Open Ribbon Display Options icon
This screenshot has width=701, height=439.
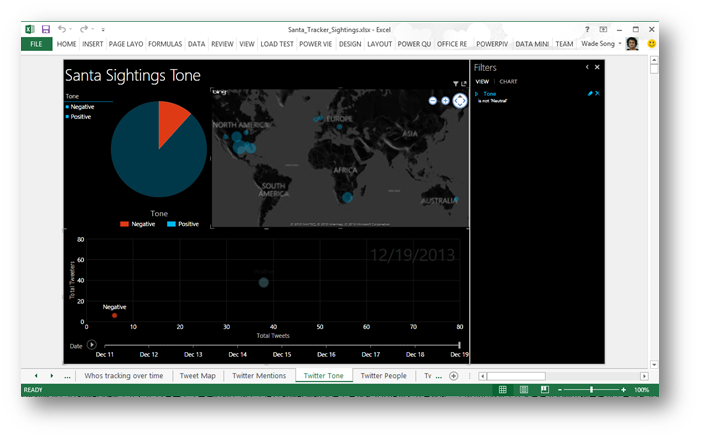point(603,30)
